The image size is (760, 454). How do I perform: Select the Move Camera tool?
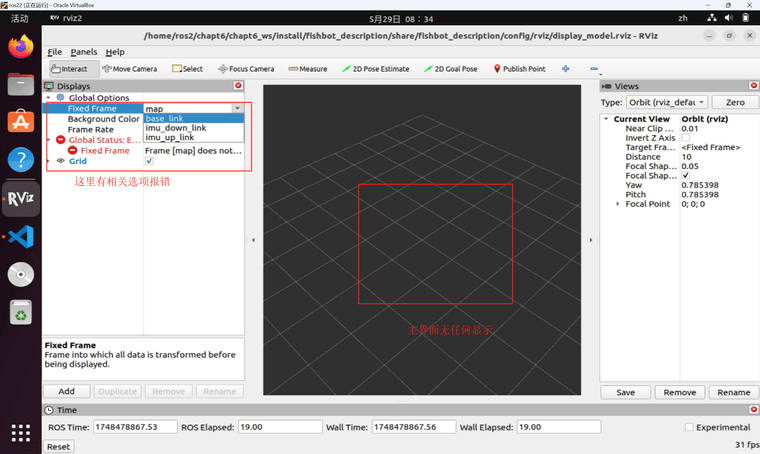point(129,69)
